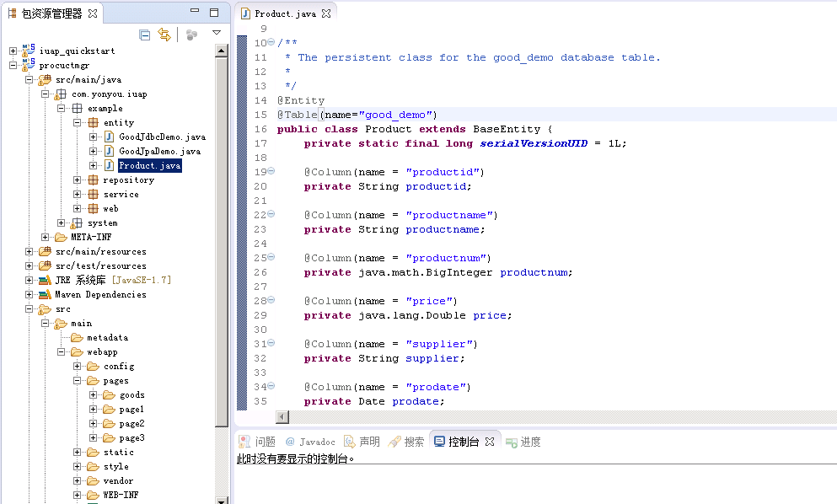Screen dimensions: 837x504
Task: Open the Javadoc tab
Action: [310, 442]
